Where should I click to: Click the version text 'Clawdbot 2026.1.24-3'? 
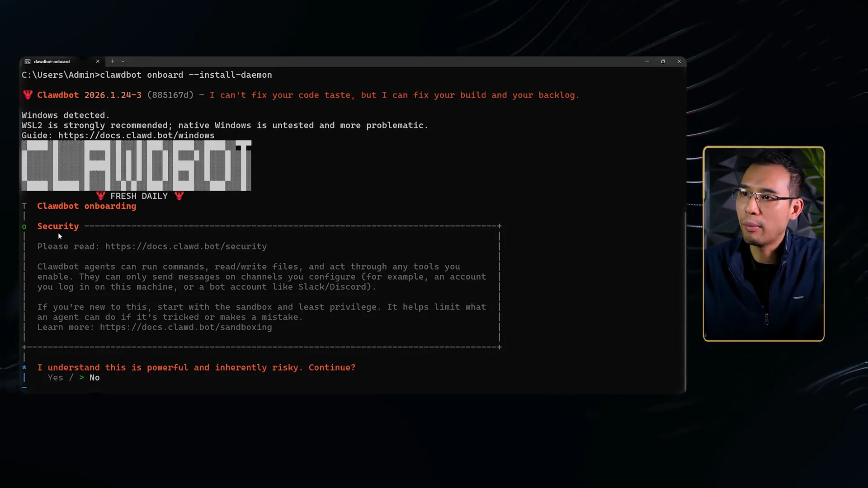[89, 95]
